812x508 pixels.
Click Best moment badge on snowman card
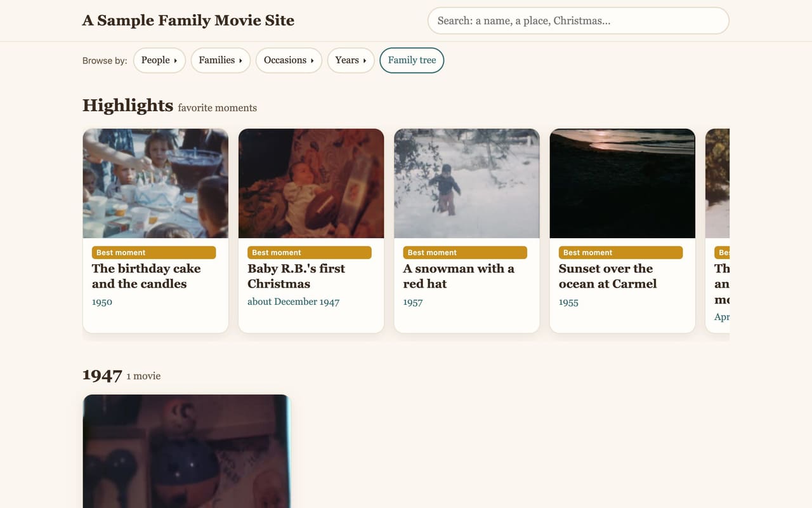click(x=465, y=253)
